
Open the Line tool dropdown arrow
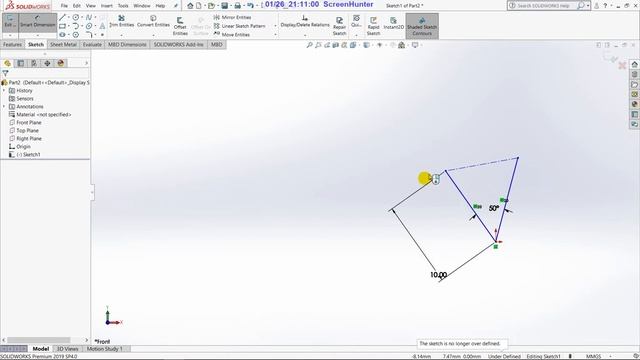[x=69, y=17]
